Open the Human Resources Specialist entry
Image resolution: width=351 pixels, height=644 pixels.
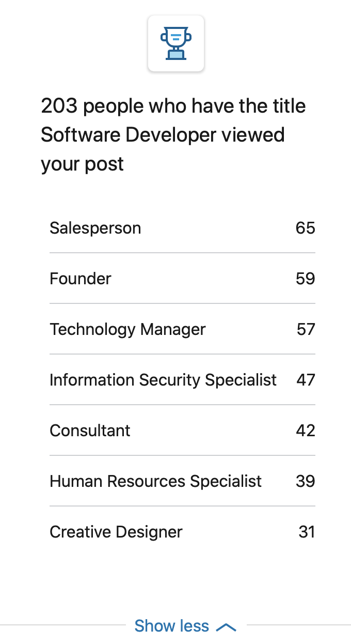155,481
